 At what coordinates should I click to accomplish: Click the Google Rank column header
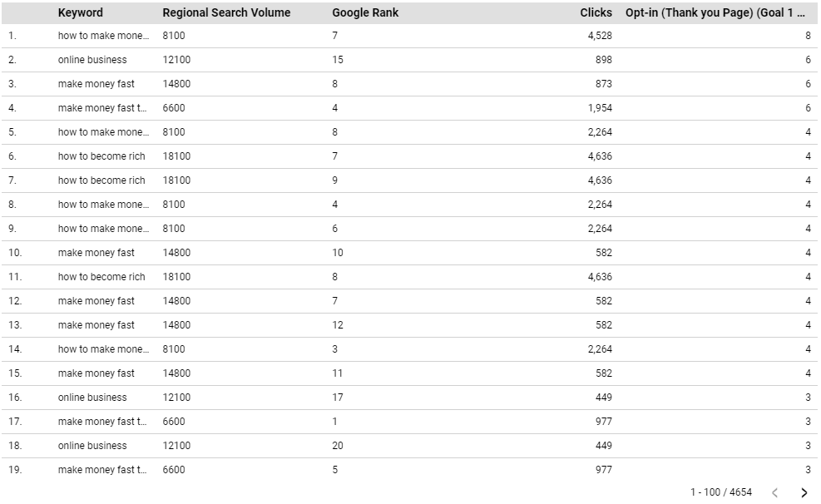(x=365, y=12)
